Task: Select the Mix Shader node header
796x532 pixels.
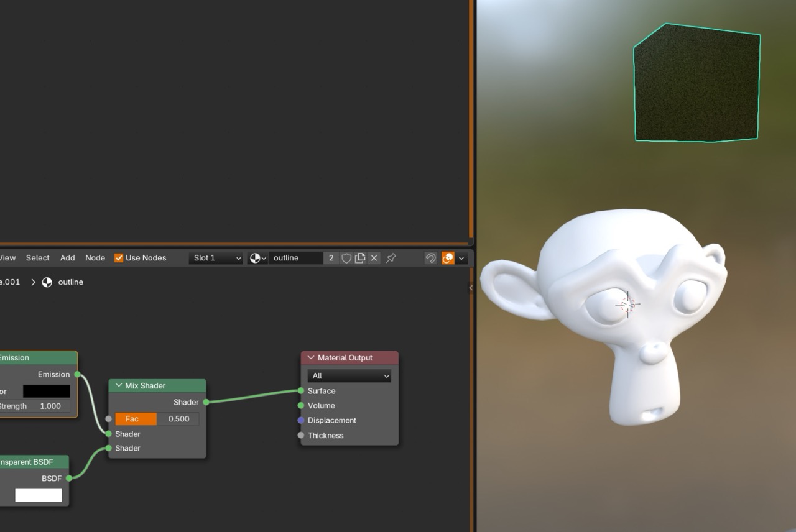Action: tap(157, 386)
